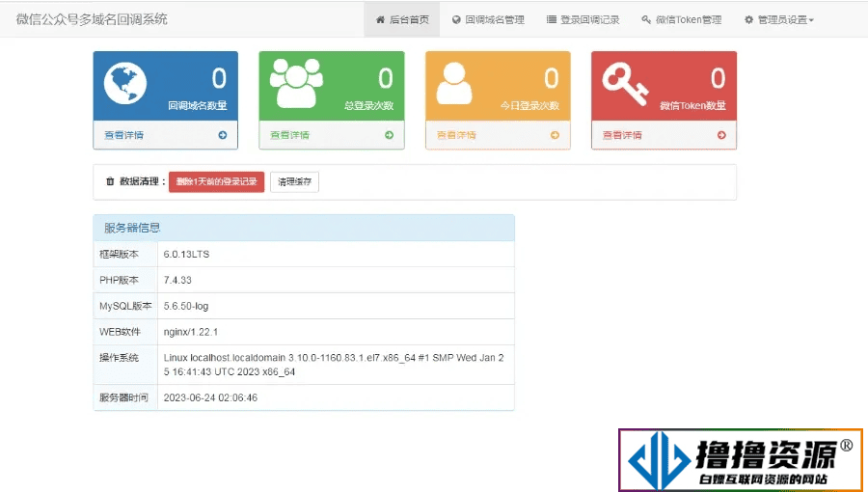The image size is (868, 492).
Task: Click the 回调域名数量 count 0
Action: 219,78
